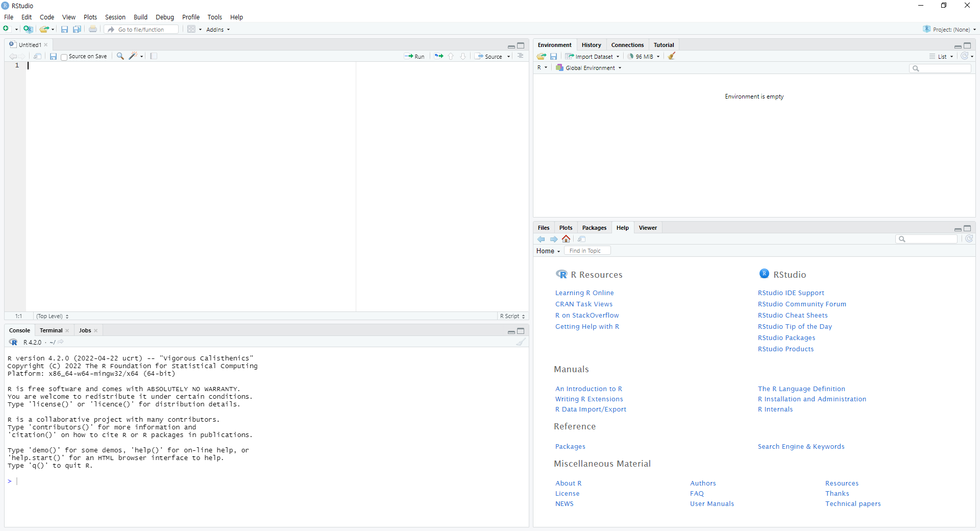980x531 pixels.
Task: Open the (Top Level) scope selector
Action: (53, 316)
